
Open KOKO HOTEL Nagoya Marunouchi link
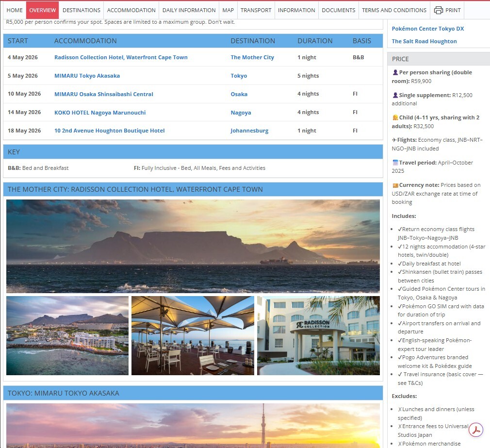coord(100,113)
